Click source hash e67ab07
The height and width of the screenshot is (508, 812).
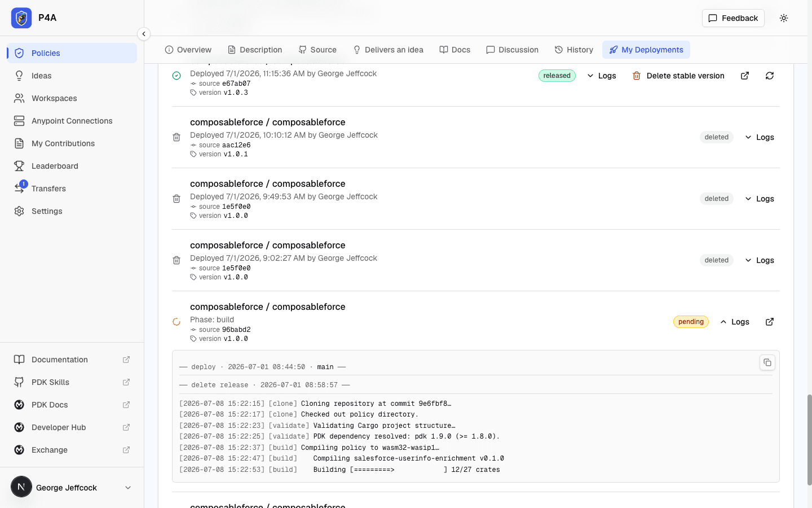(x=236, y=84)
